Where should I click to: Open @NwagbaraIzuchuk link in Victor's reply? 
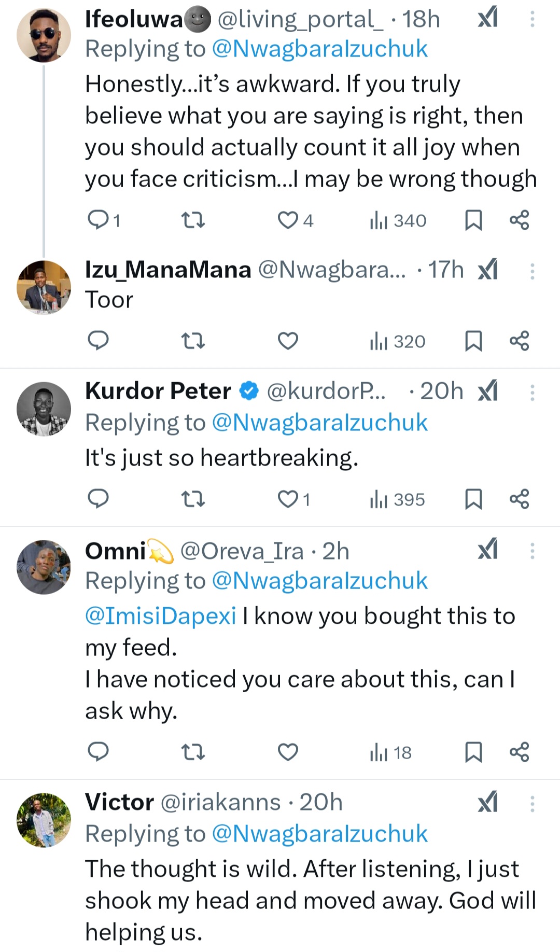click(319, 834)
